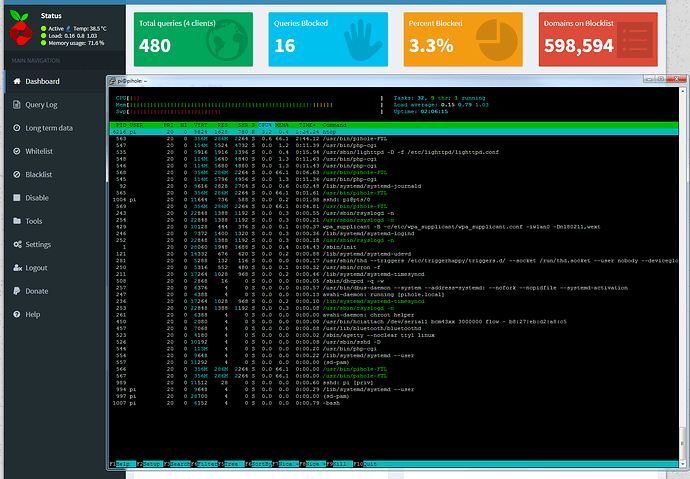Click the Donate PayPal icon
The width and height of the screenshot is (690, 479).
click(x=17, y=291)
